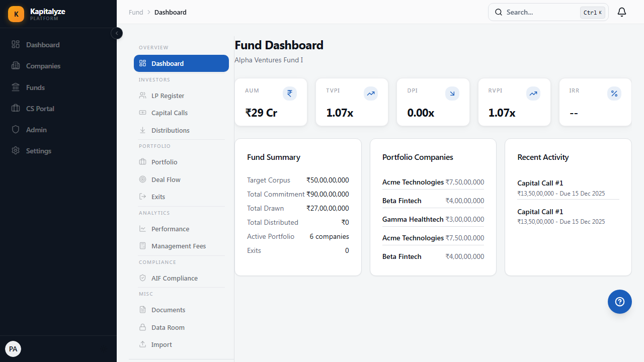
Task: Open AIF Compliance page
Action: (x=181, y=278)
